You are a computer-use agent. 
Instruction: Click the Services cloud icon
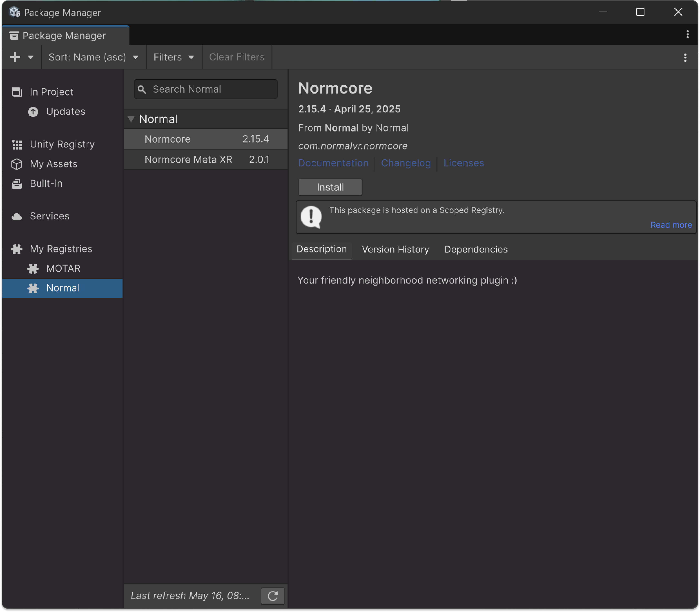coord(17,217)
